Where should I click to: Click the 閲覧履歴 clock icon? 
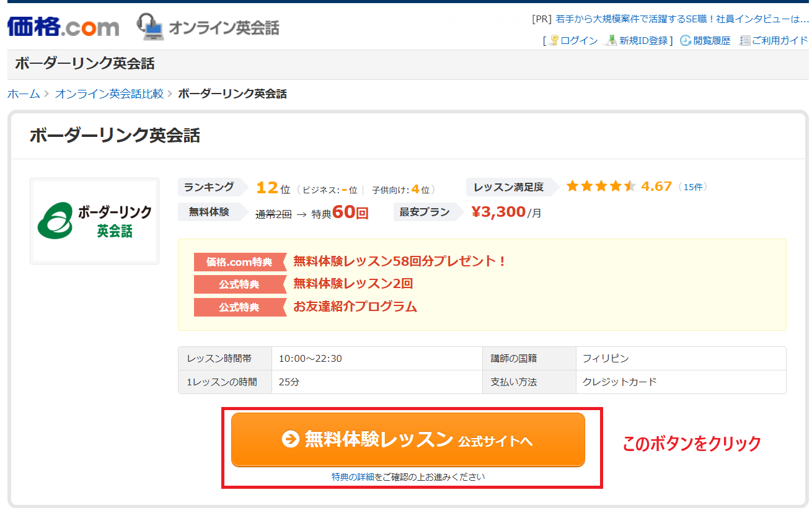tap(686, 40)
